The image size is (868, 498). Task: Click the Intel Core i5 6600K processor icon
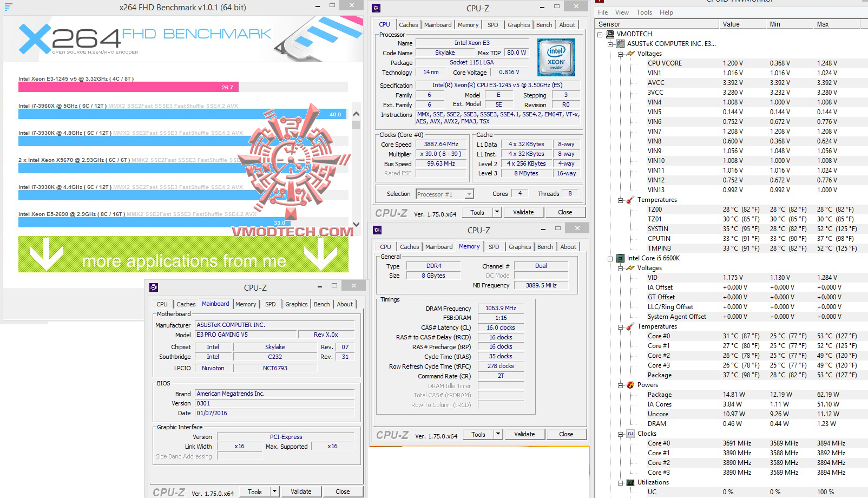click(620, 258)
